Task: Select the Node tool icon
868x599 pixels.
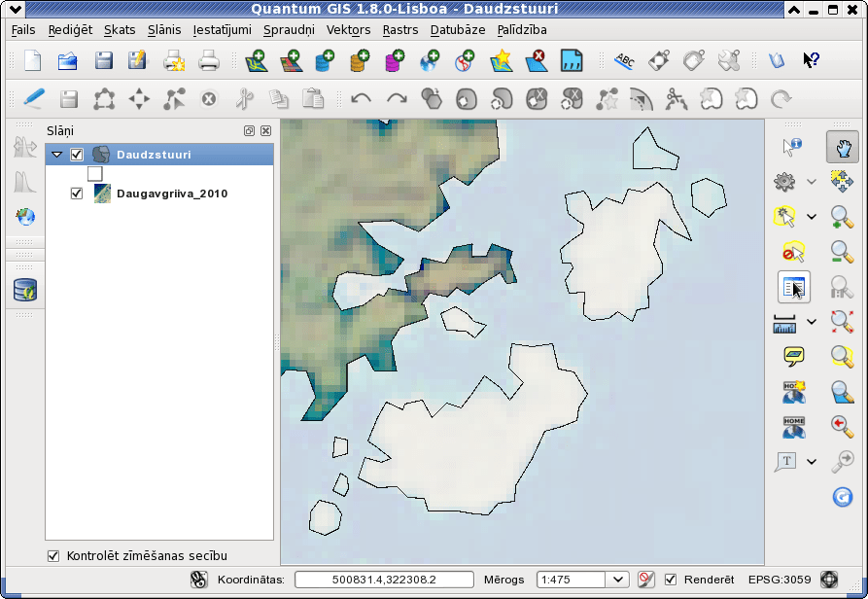Action: click(174, 99)
